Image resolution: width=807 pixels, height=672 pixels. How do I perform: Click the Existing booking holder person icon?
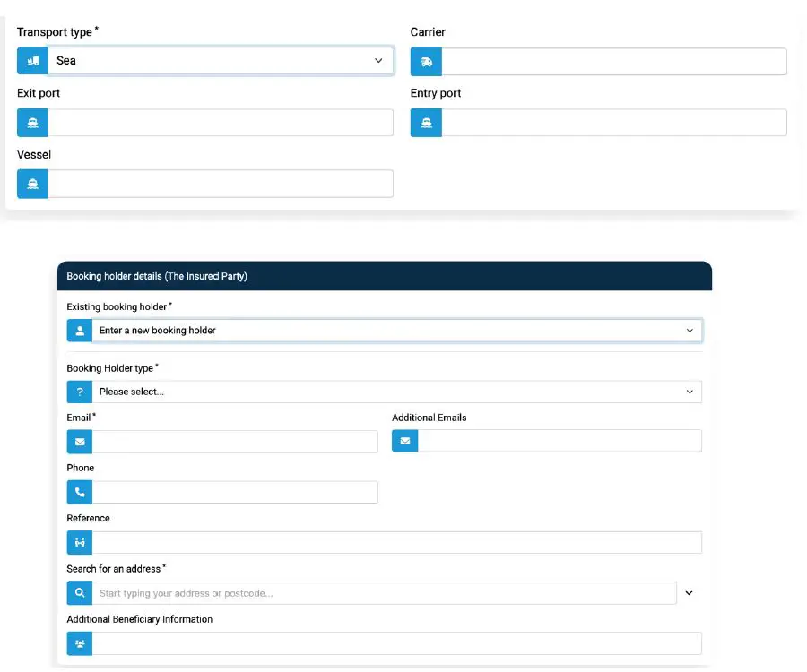tap(80, 330)
